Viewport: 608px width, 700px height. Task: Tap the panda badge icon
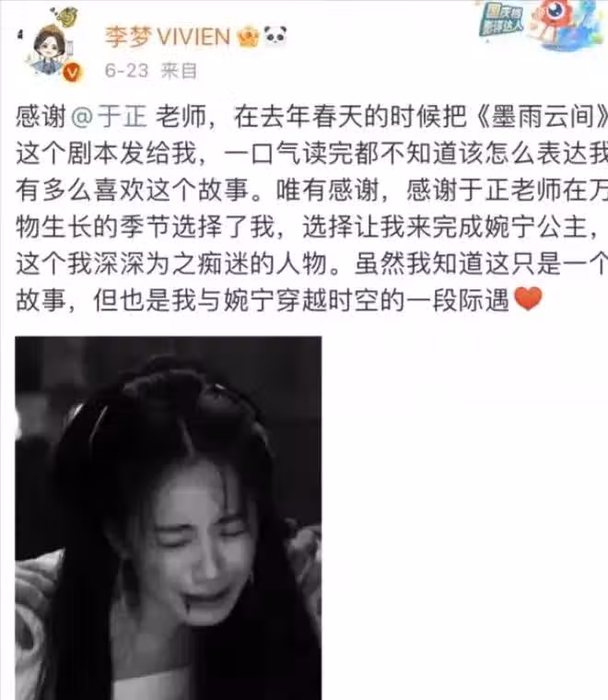click(275, 35)
